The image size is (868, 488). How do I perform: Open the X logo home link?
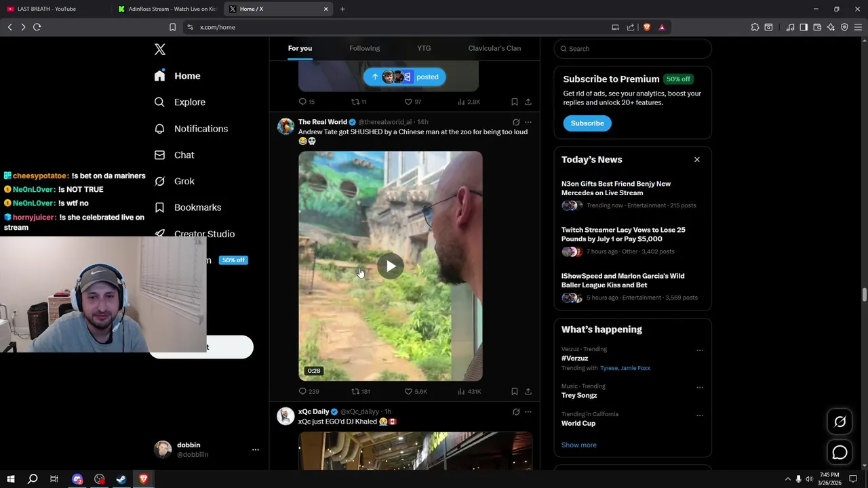160,49
